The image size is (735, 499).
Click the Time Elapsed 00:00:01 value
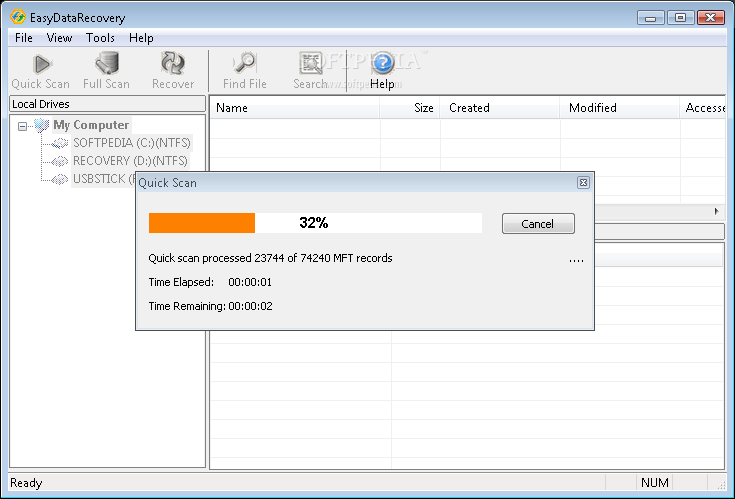pos(250,282)
